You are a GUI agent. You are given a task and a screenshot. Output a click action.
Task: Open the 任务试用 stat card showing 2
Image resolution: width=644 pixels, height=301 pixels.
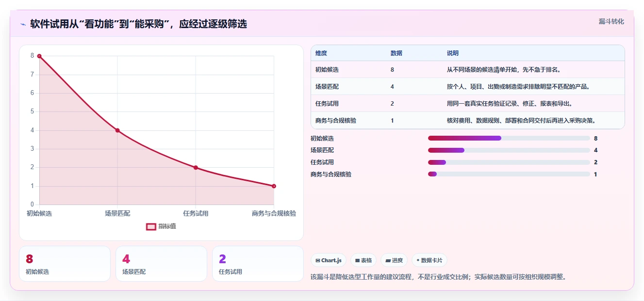pos(258,264)
